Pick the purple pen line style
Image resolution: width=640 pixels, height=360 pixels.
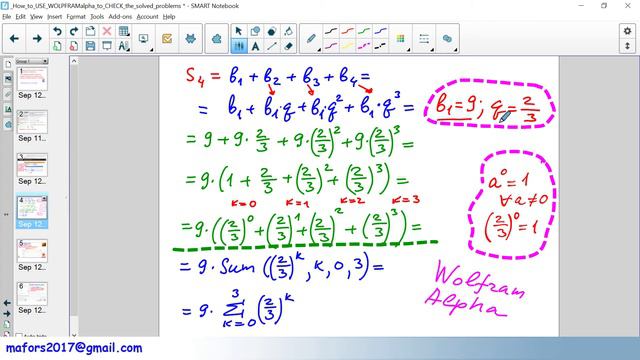331,46
